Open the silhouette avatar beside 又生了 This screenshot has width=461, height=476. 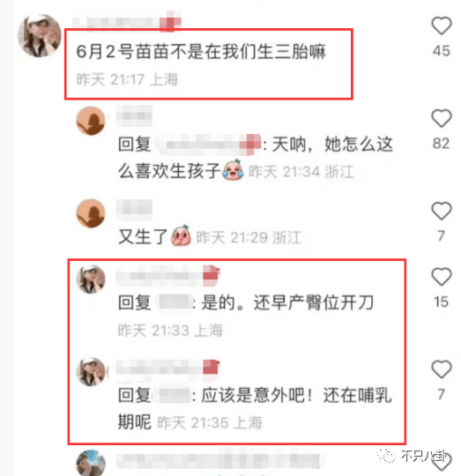[91, 213]
